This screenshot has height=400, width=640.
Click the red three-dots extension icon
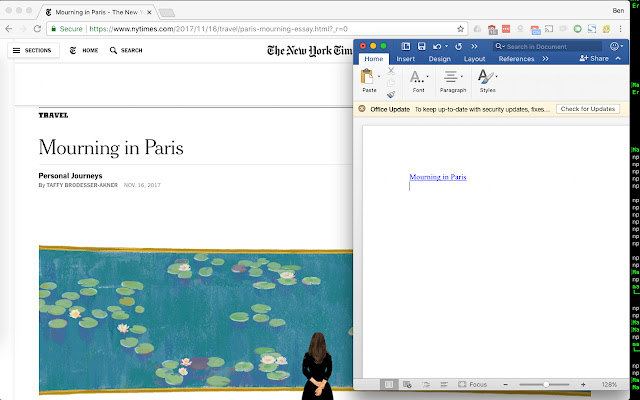click(506, 29)
